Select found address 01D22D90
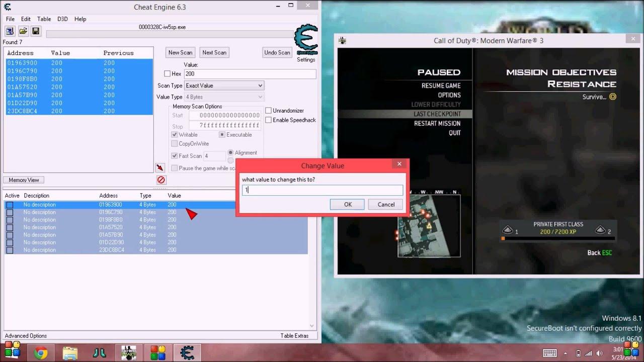644x362 pixels. pos(79,103)
